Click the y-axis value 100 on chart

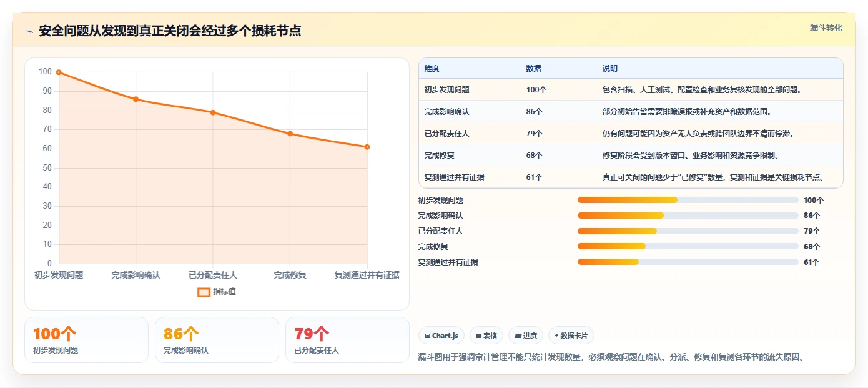pos(45,72)
